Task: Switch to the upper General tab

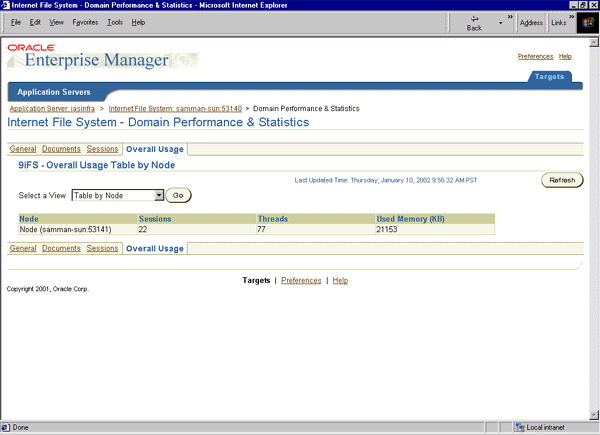Action: (23, 149)
